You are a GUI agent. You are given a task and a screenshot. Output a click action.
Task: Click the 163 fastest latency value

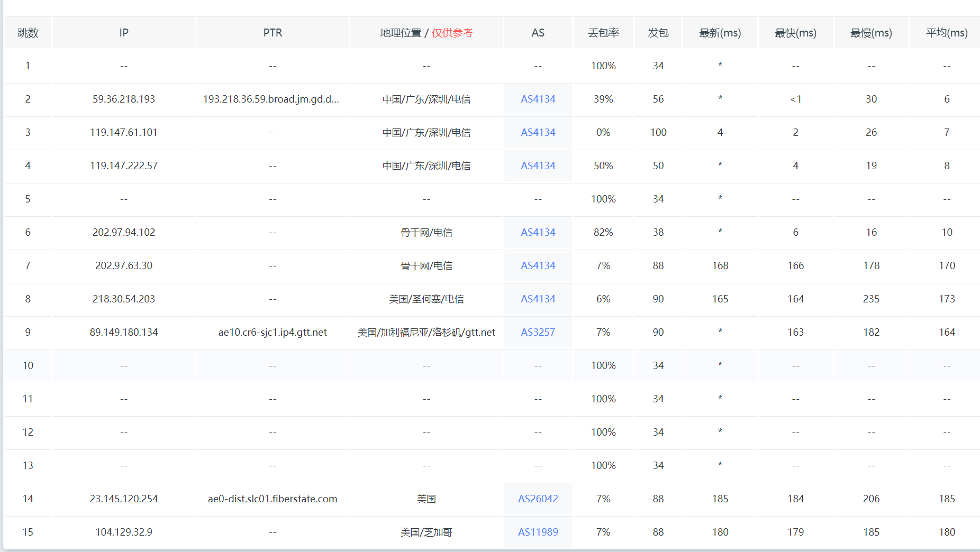click(796, 332)
